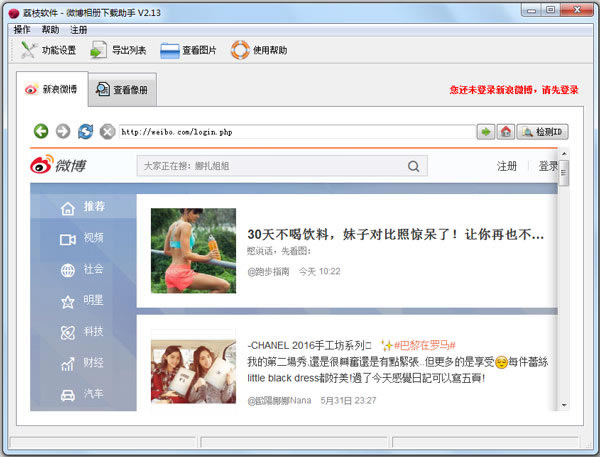Click the grey forward navigation arrow
Viewport: 600px width, 457px height.
tap(63, 131)
